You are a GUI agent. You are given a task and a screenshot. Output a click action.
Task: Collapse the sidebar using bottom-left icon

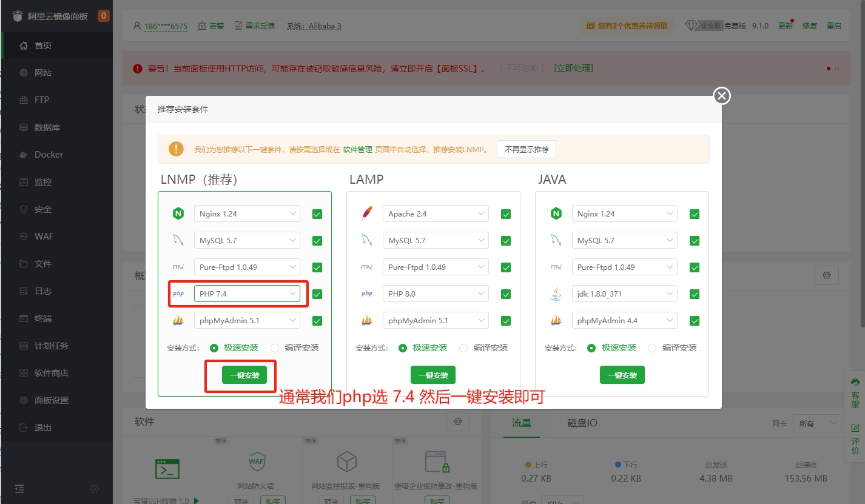[20, 489]
